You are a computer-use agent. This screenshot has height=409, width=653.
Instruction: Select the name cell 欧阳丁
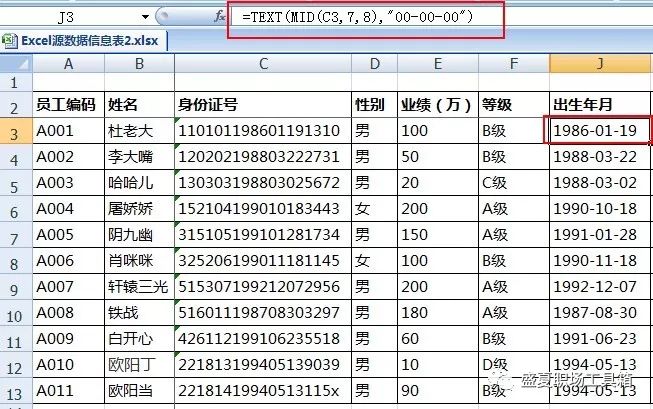(x=140, y=365)
